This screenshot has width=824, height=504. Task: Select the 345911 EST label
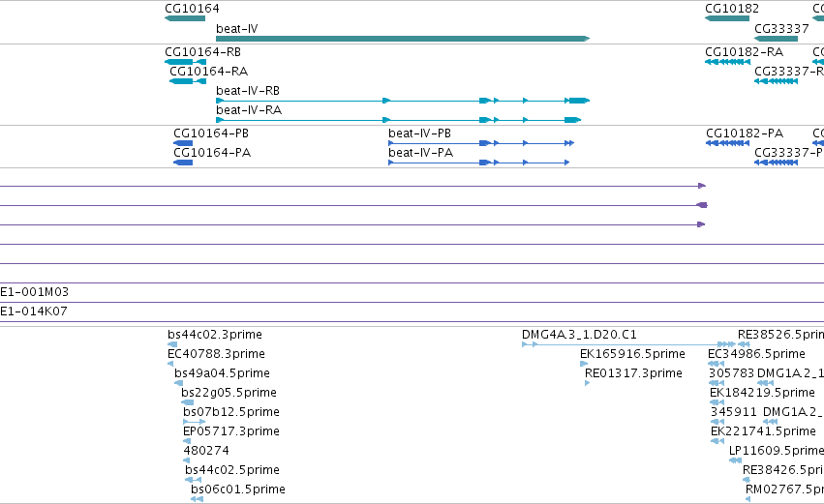(x=734, y=412)
